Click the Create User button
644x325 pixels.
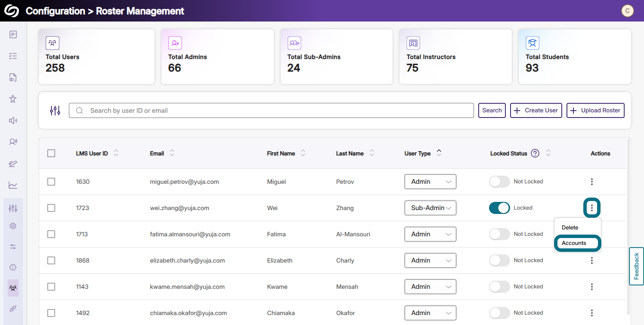[536, 110]
